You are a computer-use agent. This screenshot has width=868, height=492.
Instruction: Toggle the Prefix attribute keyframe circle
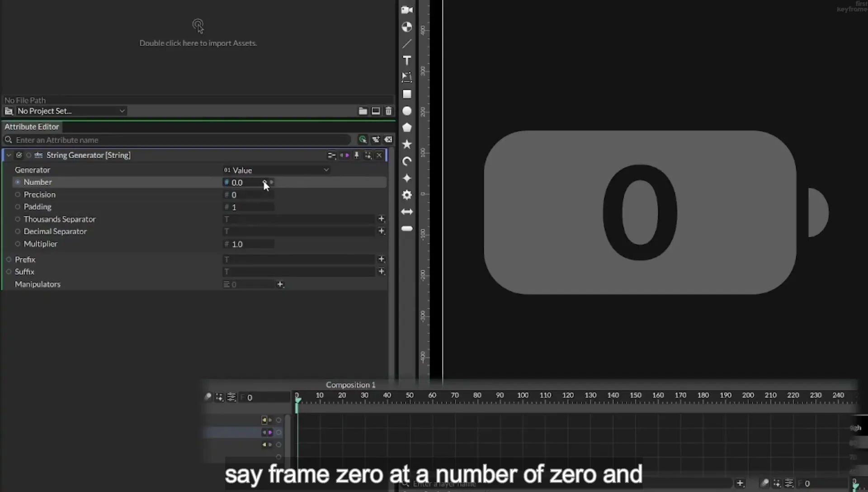click(x=9, y=260)
